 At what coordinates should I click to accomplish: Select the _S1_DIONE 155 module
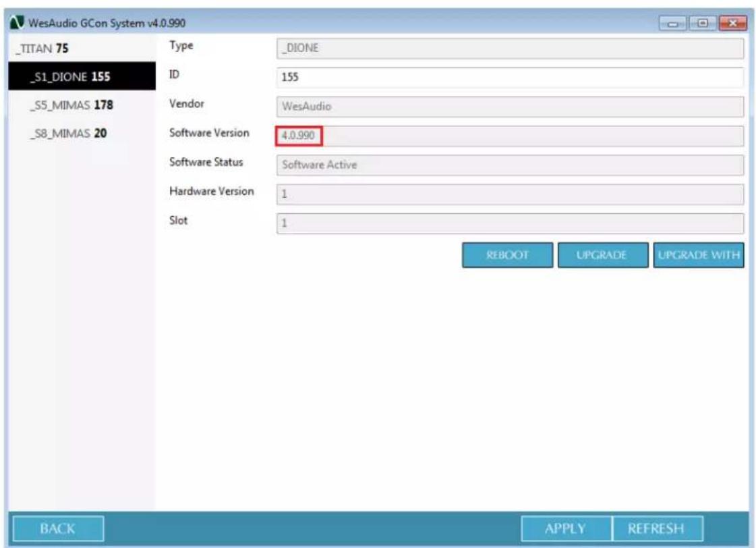coord(82,76)
